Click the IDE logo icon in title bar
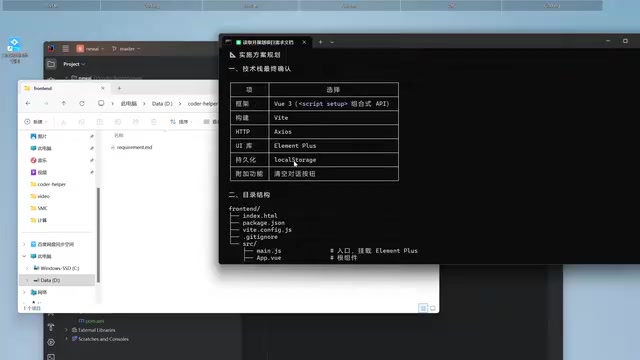 [51, 49]
